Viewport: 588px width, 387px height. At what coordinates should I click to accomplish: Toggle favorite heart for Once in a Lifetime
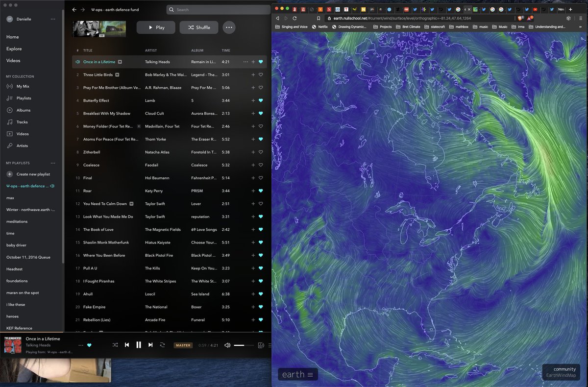[x=261, y=62]
